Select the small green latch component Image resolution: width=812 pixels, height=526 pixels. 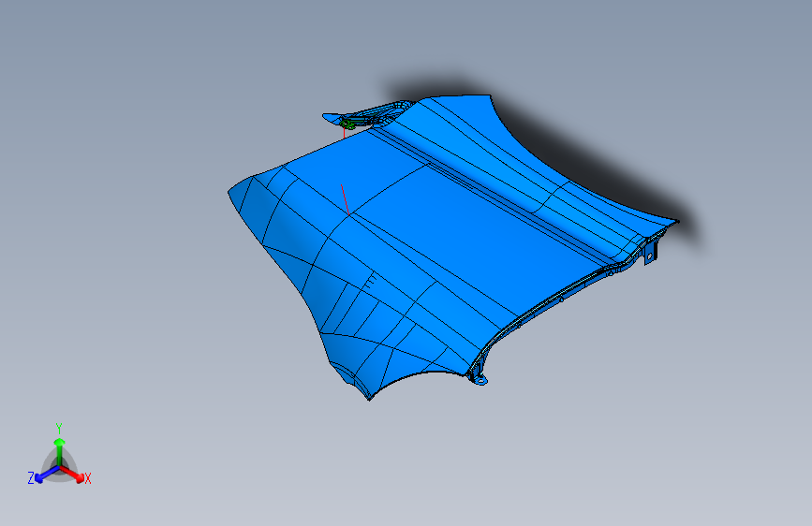[347, 124]
